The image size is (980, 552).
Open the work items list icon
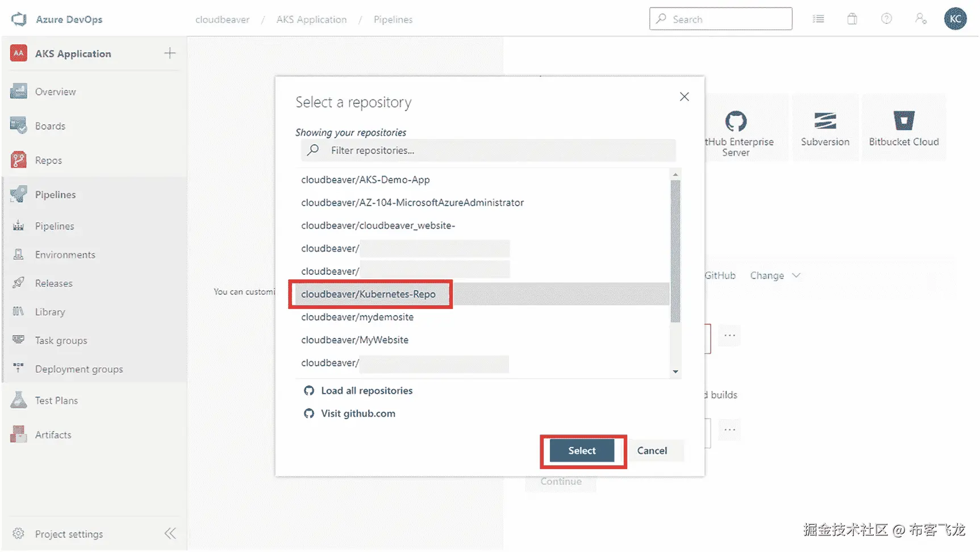coord(818,19)
